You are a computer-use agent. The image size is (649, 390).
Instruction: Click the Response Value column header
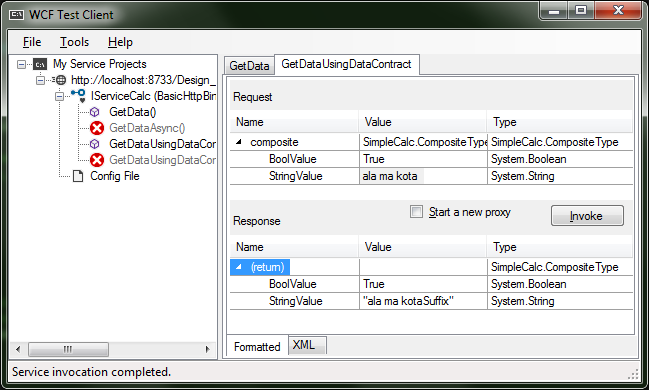coord(423,247)
